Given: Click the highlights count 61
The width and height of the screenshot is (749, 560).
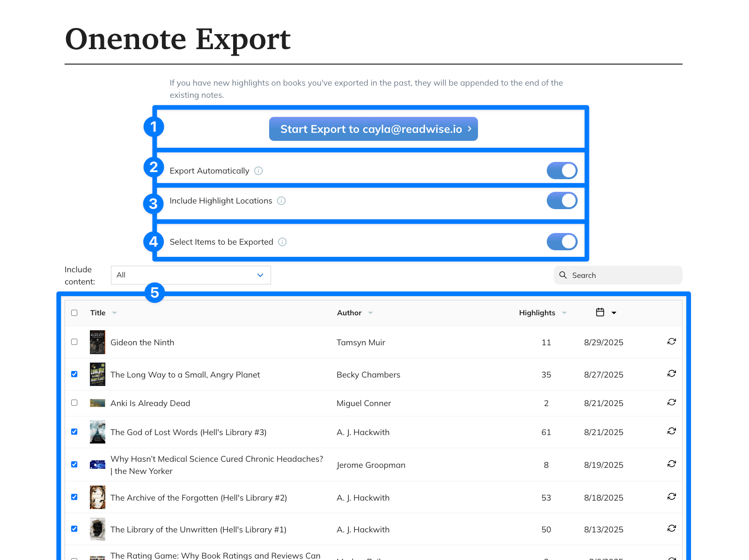Looking at the screenshot, I should click(x=546, y=432).
